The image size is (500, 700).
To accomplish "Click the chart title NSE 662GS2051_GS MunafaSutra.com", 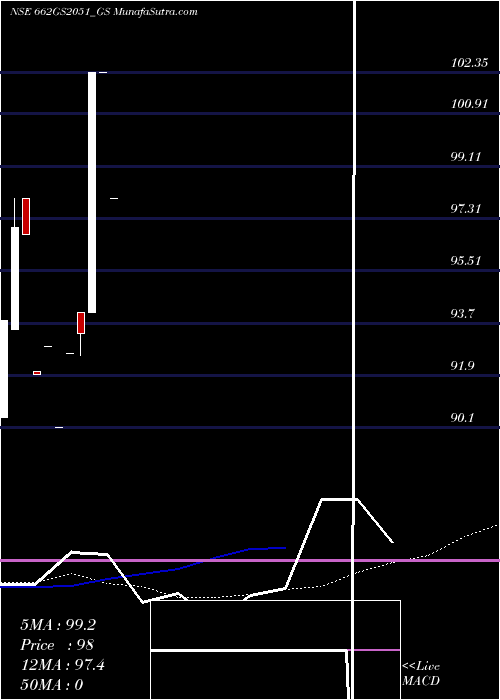I will point(104,12).
